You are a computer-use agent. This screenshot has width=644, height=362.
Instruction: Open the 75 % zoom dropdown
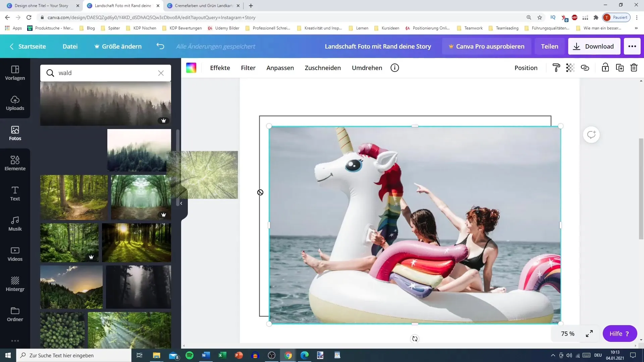568,334
